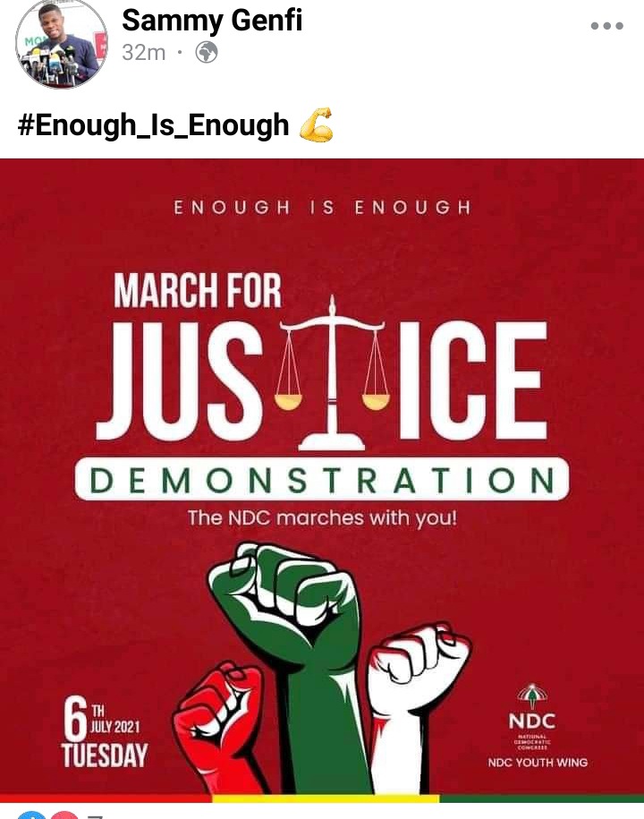Click the globe public-audience icon

pos(206,52)
